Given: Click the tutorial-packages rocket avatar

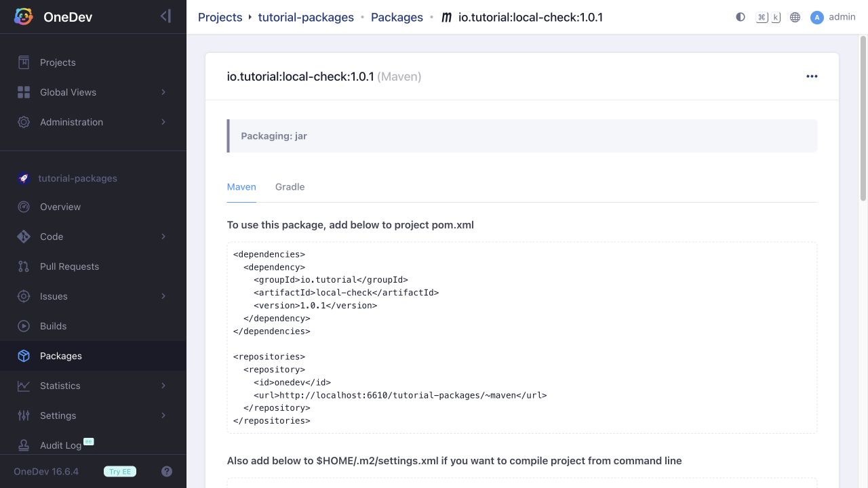Looking at the screenshot, I should tap(24, 178).
